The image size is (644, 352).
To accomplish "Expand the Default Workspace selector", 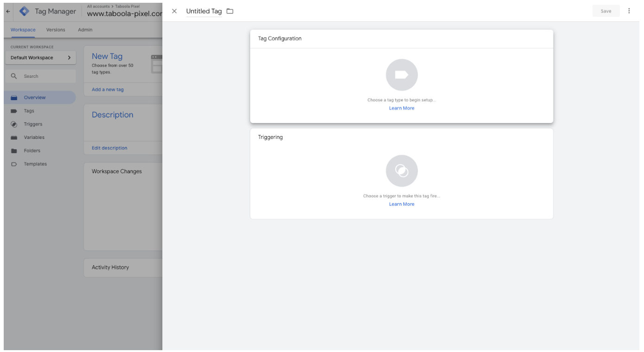I will [x=41, y=58].
